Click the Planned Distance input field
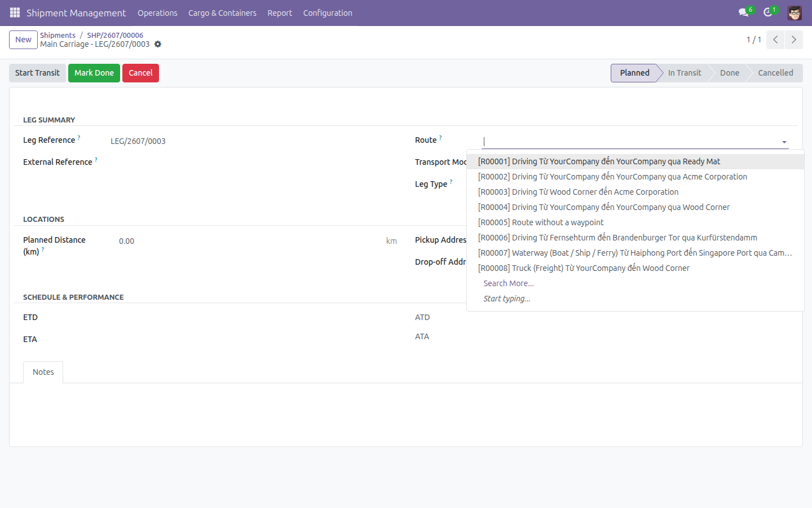The image size is (812, 508). click(x=248, y=241)
